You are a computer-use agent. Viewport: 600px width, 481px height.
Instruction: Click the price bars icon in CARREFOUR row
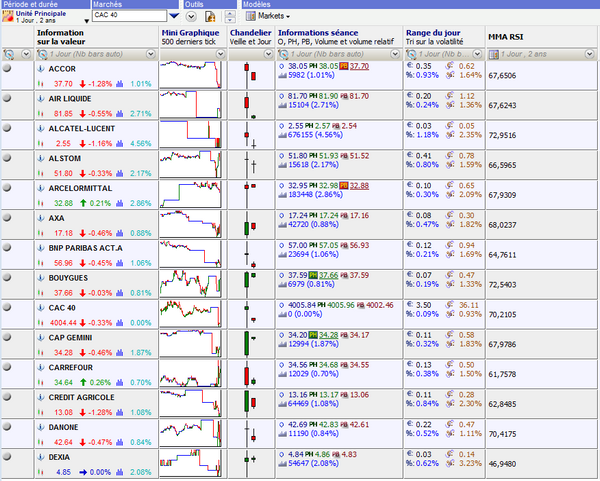[x=41, y=382]
